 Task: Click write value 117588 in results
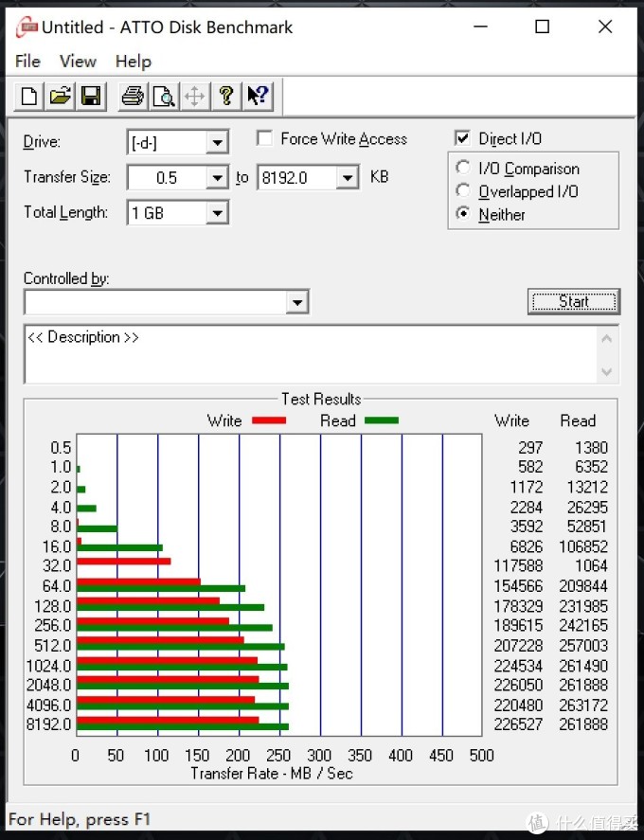[518, 565]
